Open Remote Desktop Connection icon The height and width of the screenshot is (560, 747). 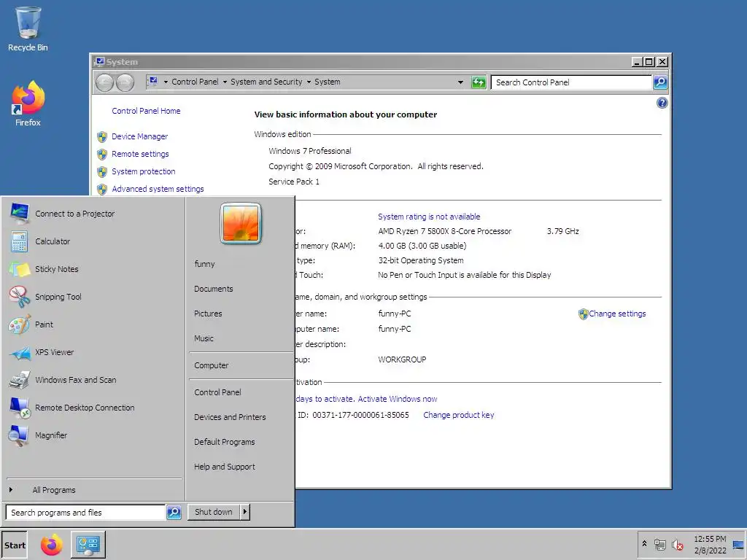pyautogui.click(x=20, y=408)
